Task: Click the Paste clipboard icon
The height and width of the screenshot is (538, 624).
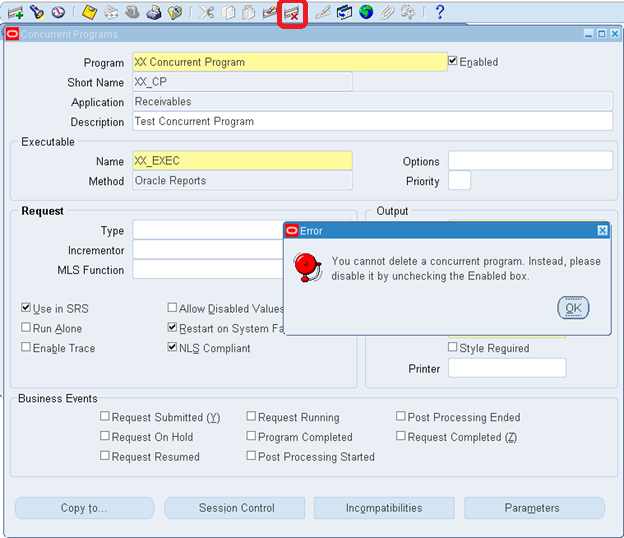Action: pos(249,13)
